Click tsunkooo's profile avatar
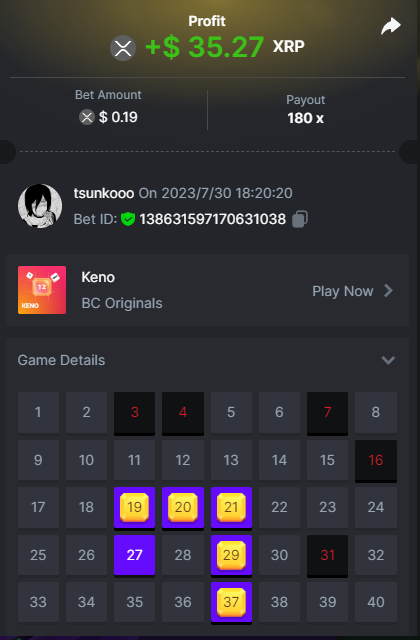The height and width of the screenshot is (640, 420). 40,206
